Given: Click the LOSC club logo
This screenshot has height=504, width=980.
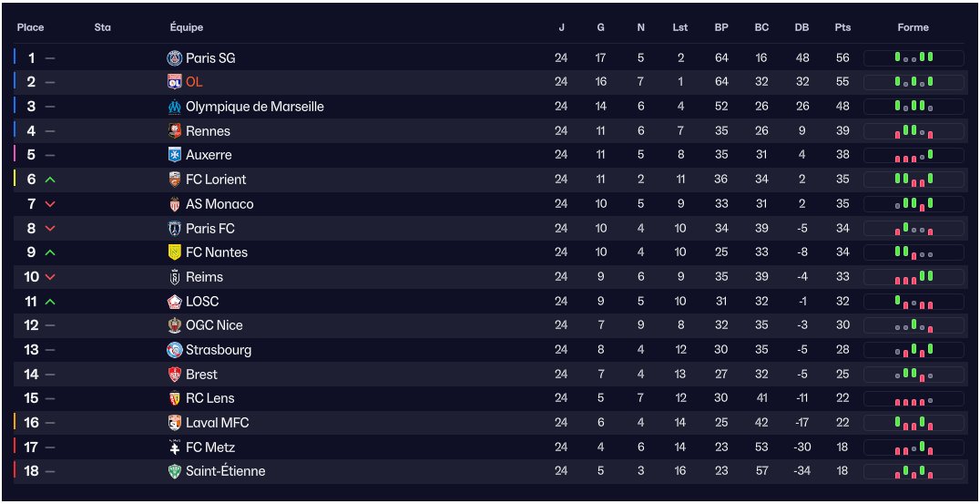Looking at the screenshot, I should pyautogui.click(x=175, y=302).
